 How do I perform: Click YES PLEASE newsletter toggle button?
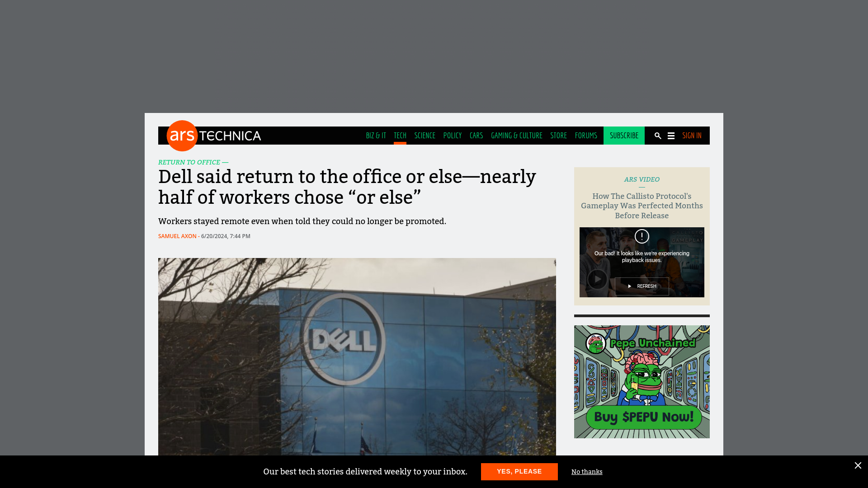pyautogui.click(x=519, y=471)
